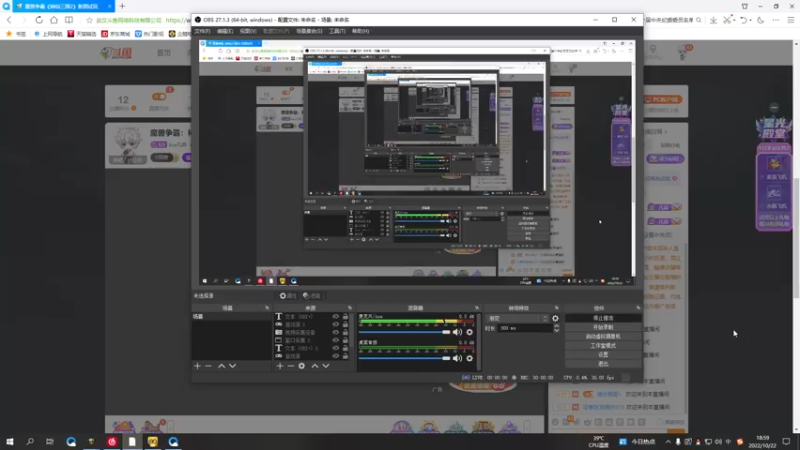Open a new browser tab with the plus button
800x450 pixels.
122,6
